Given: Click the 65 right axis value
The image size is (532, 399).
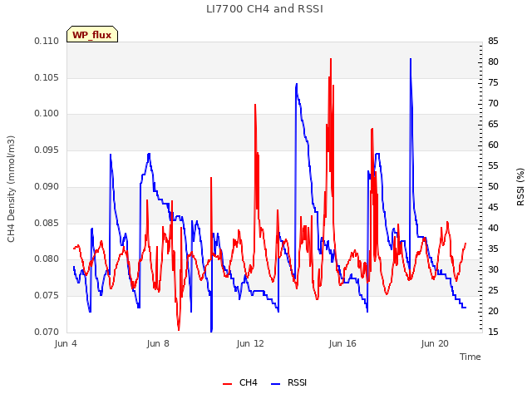Looking at the screenshot, I should pyautogui.click(x=493, y=124).
